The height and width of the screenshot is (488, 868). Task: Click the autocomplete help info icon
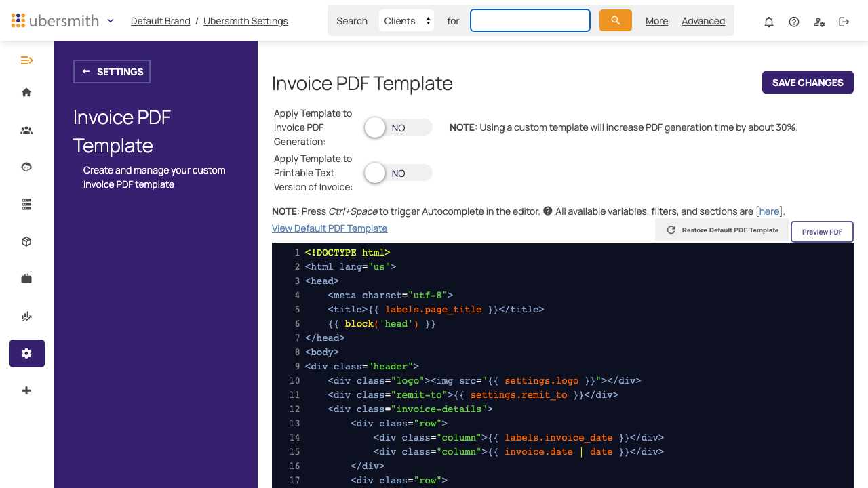click(x=548, y=211)
